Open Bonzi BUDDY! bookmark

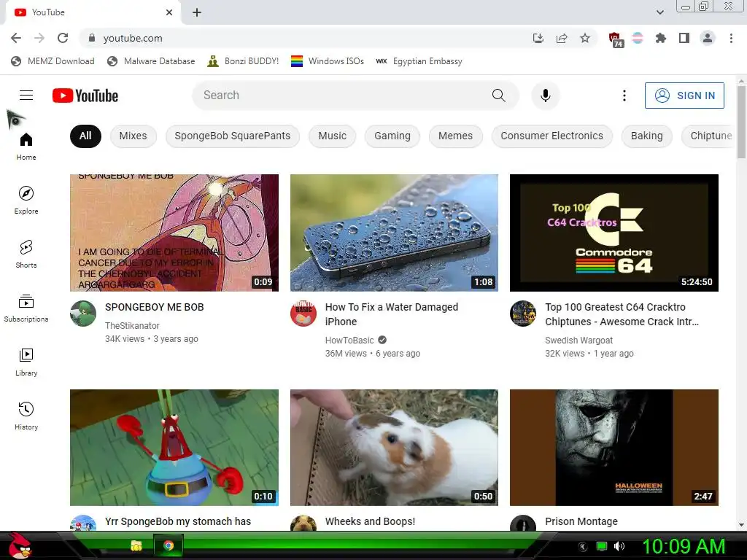coord(243,61)
